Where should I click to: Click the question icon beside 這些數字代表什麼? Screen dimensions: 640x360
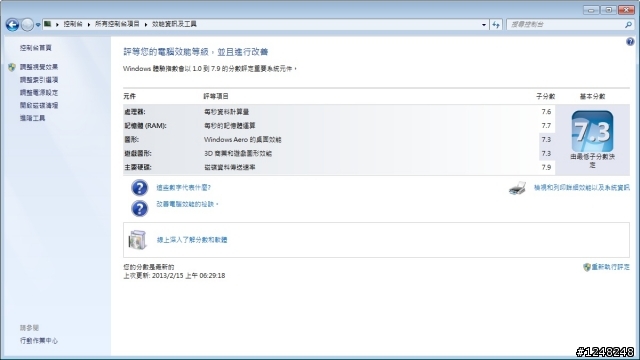[139, 188]
